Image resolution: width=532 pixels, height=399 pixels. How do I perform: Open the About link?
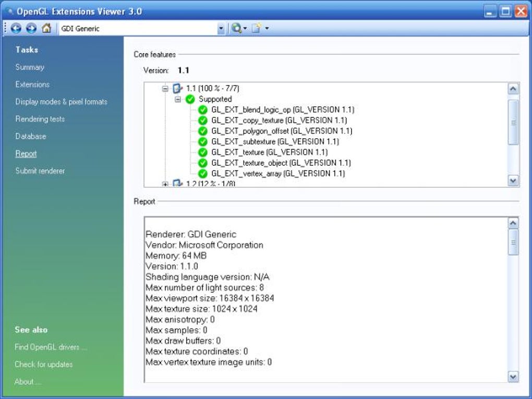[x=28, y=382]
